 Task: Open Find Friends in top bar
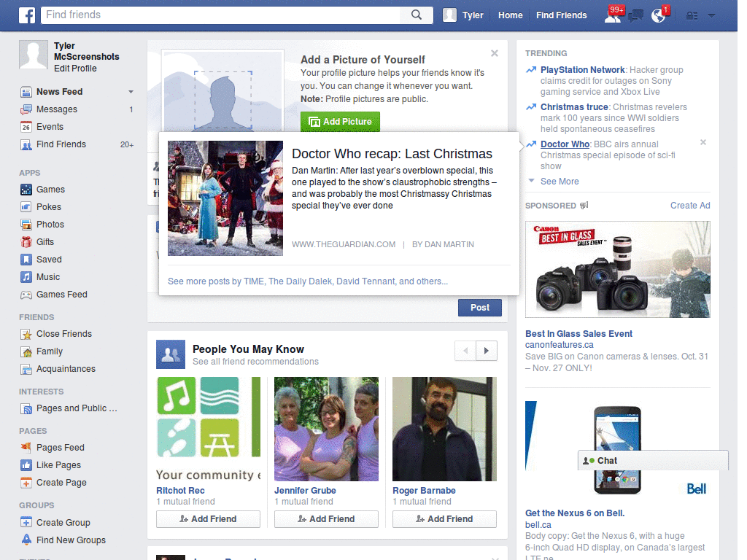561,15
